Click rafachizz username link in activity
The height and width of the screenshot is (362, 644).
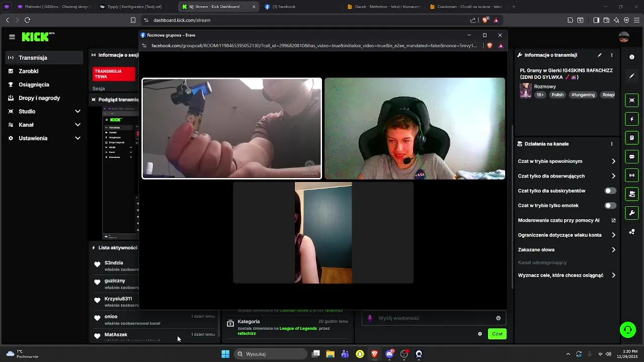(x=247, y=333)
